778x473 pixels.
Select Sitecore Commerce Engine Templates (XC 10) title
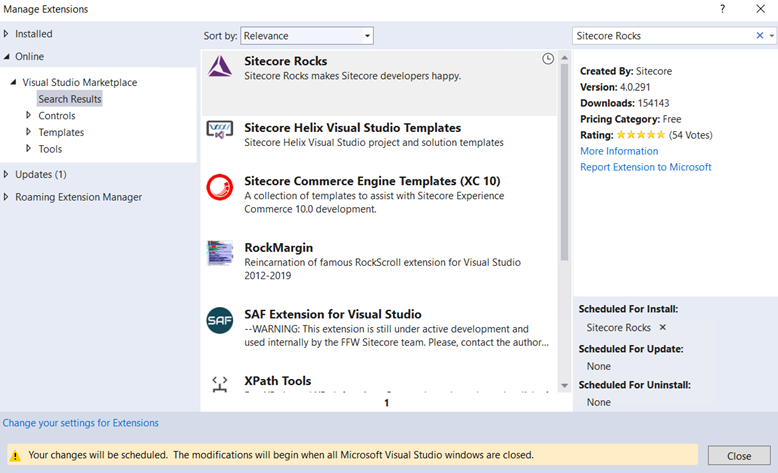click(372, 181)
